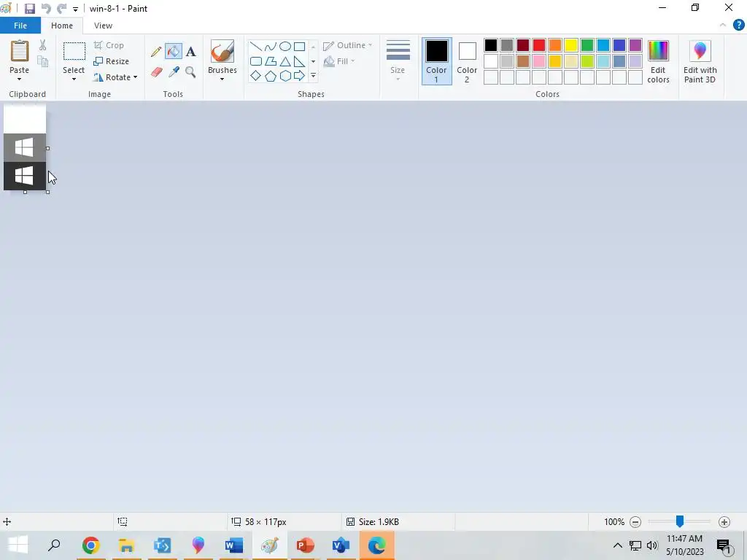This screenshot has width=747, height=560.
Task: Pick the purple color swatch
Action: (x=635, y=45)
